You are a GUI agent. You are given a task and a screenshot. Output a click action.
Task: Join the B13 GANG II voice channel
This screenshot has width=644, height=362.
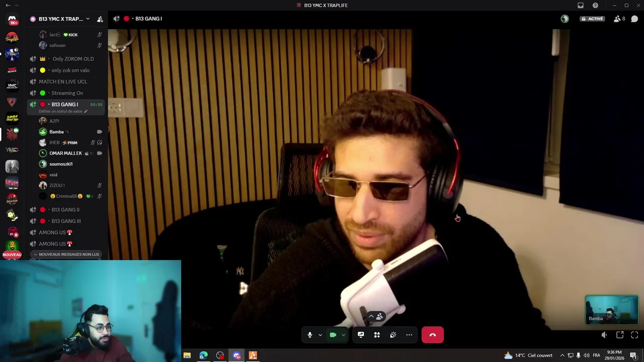pos(67,210)
